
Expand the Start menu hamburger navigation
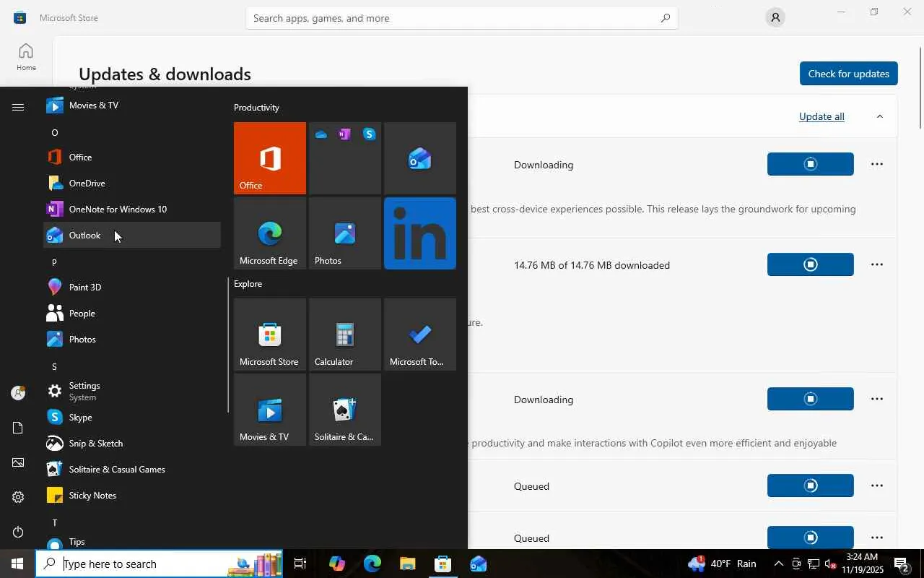click(18, 108)
